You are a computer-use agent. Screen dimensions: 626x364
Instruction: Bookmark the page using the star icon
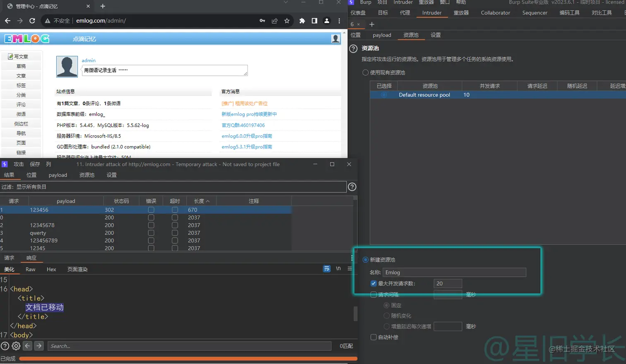point(287,21)
